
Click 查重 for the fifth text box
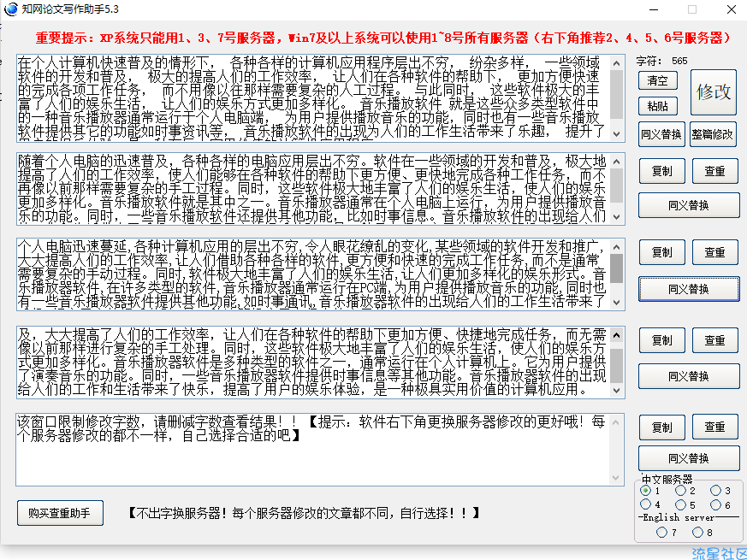[714, 427]
